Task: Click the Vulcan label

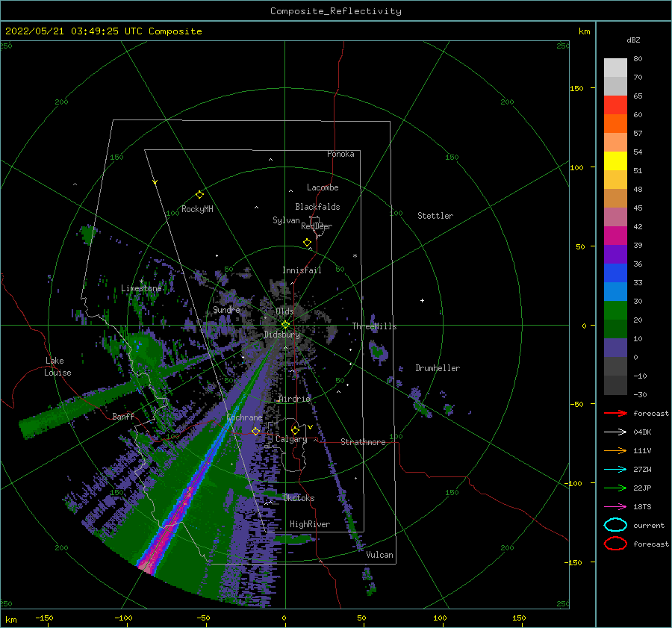Action: (x=380, y=555)
